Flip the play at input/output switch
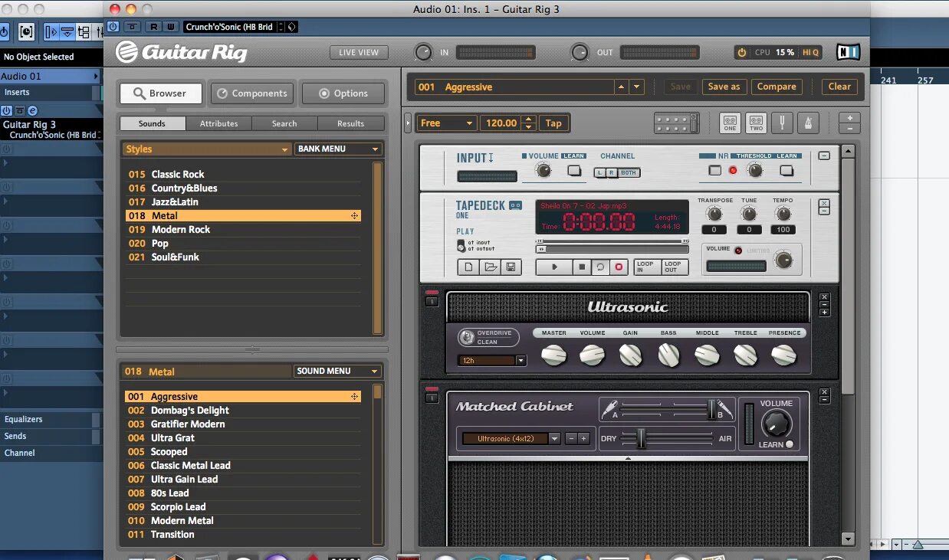949x560 pixels. pos(461,245)
